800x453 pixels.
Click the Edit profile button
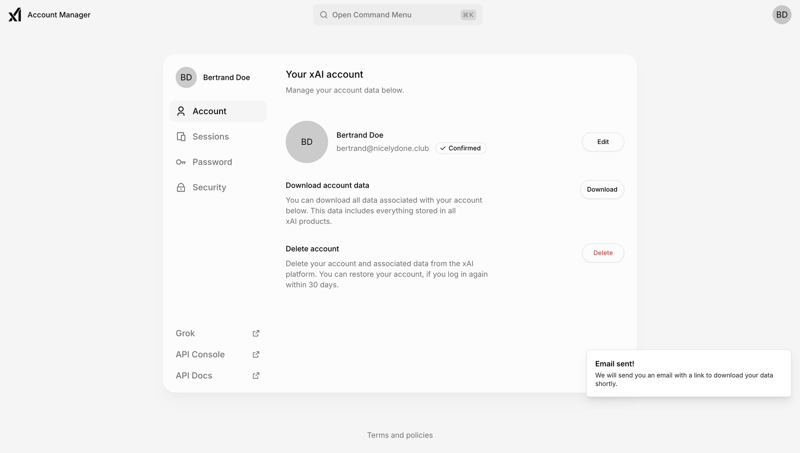point(603,142)
